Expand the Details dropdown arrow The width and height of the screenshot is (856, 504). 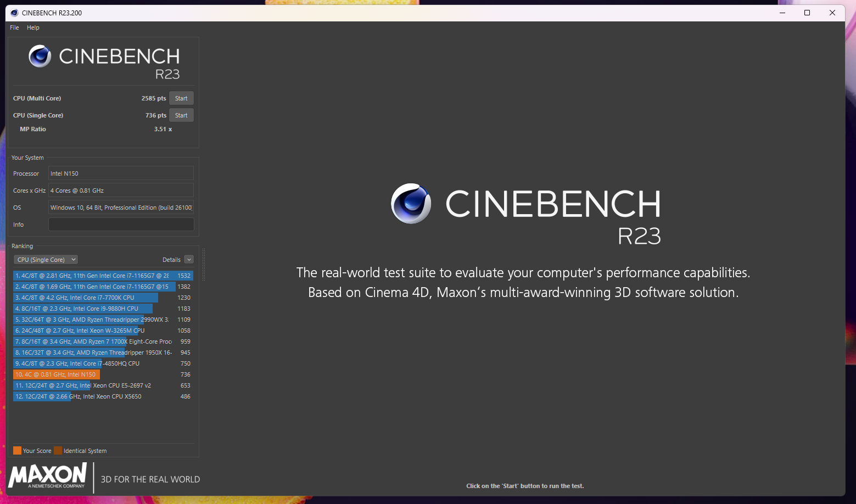tap(189, 260)
